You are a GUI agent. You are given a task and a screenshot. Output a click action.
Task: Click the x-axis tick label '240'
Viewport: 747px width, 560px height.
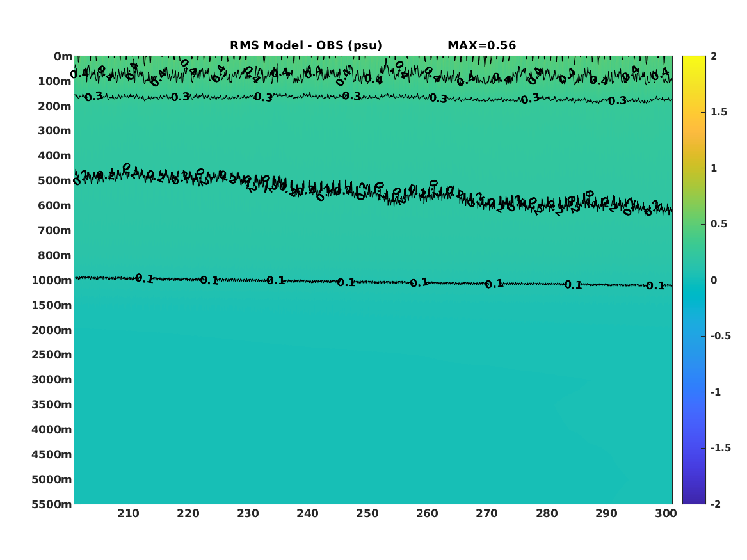308,514
